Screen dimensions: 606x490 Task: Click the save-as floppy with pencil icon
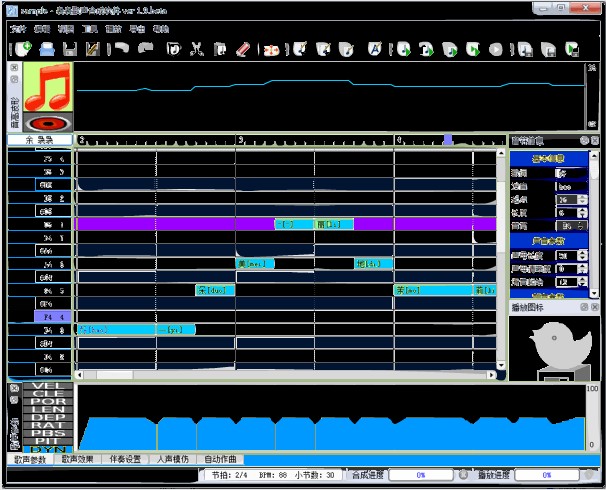(x=93, y=49)
